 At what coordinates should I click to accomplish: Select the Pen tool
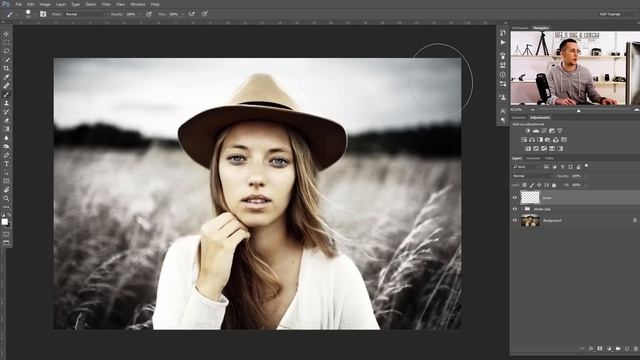(6, 155)
